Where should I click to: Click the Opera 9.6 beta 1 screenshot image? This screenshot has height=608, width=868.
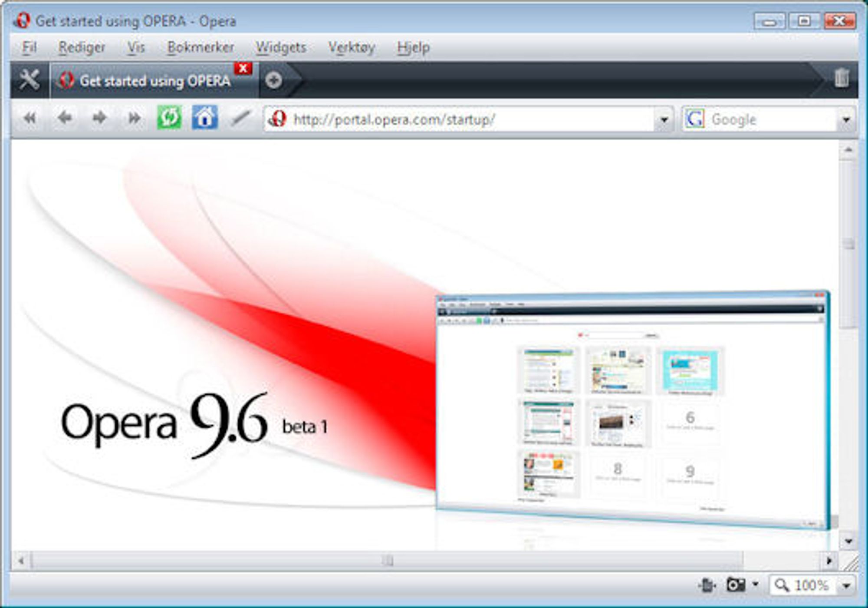(x=633, y=410)
